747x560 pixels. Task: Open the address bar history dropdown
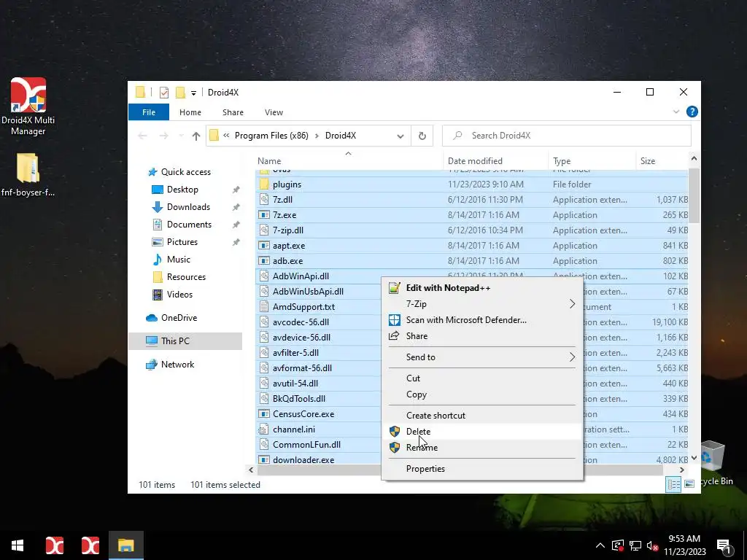(x=400, y=136)
